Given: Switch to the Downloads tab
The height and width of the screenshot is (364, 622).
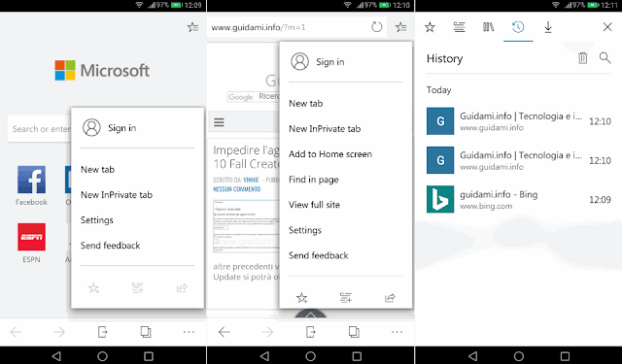Looking at the screenshot, I should 548,27.
